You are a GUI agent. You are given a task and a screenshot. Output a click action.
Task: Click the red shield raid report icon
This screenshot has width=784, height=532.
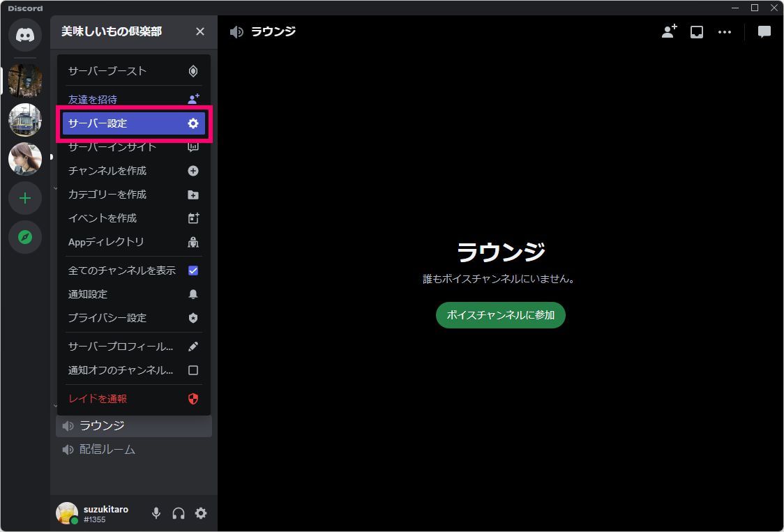tap(193, 399)
